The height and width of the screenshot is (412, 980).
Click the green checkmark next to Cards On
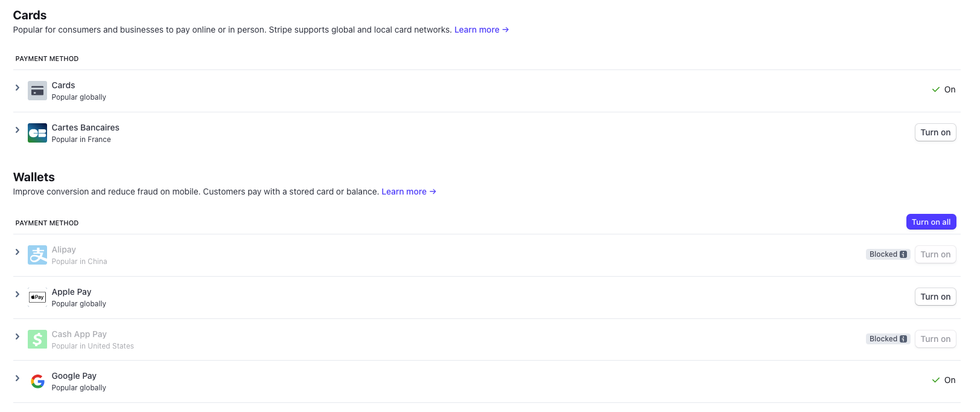(936, 89)
